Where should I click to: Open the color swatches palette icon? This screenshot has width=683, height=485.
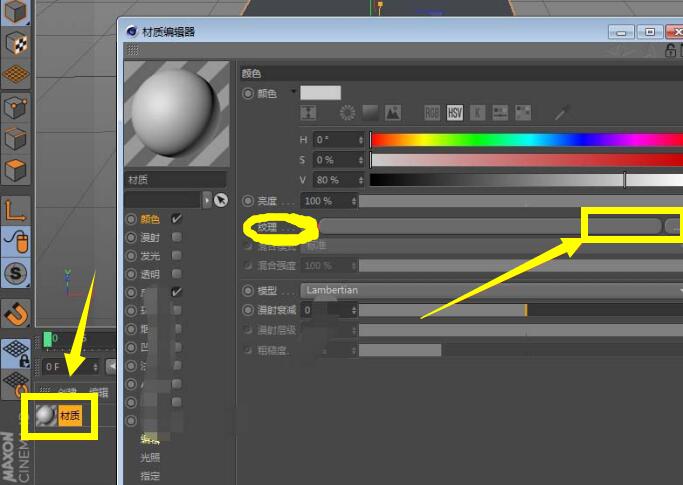click(523, 113)
